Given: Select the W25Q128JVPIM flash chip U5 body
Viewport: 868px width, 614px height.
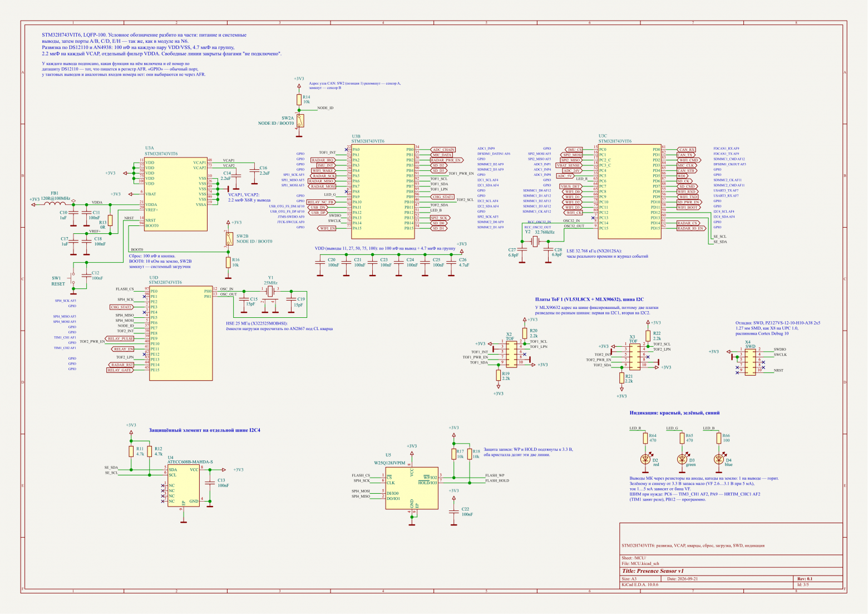Looking at the screenshot, I should [x=412, y=488].
